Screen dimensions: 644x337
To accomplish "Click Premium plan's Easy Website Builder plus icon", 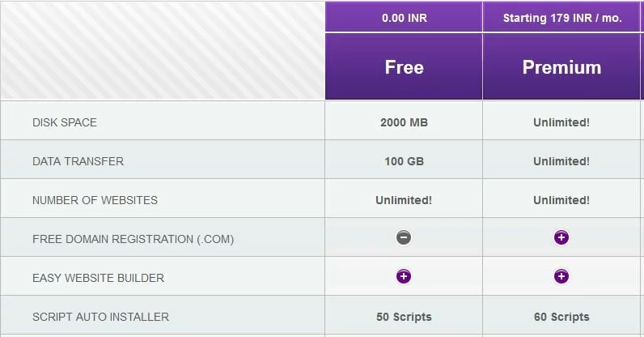I will point(561,276).
